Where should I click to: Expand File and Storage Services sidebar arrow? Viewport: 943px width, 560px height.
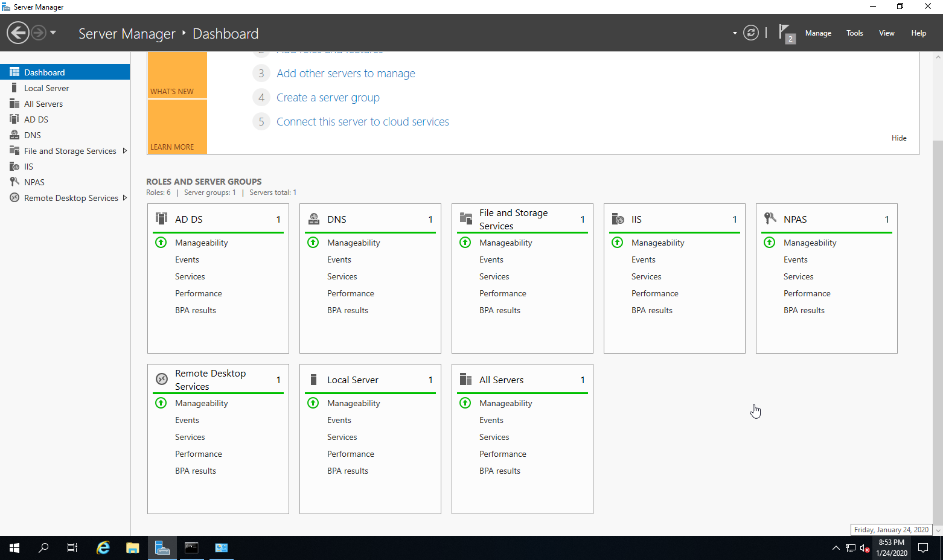pyautogui.click(x=125, y=151)
